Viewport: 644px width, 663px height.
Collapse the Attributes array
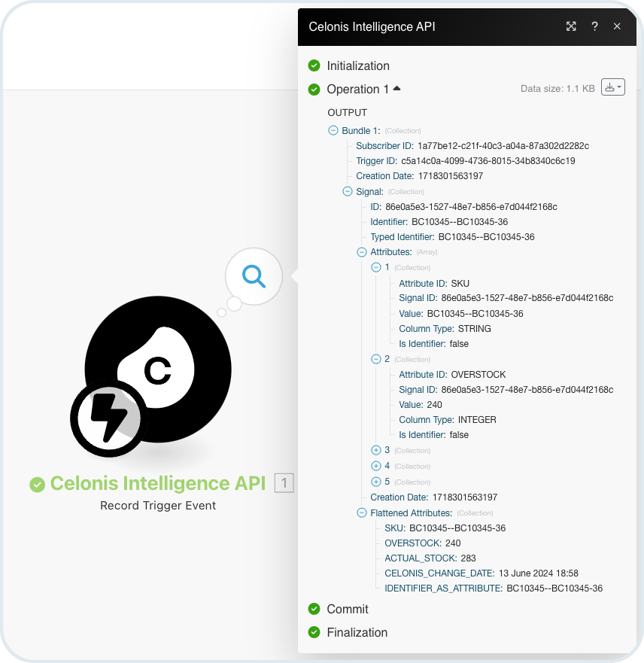point(362,252)
